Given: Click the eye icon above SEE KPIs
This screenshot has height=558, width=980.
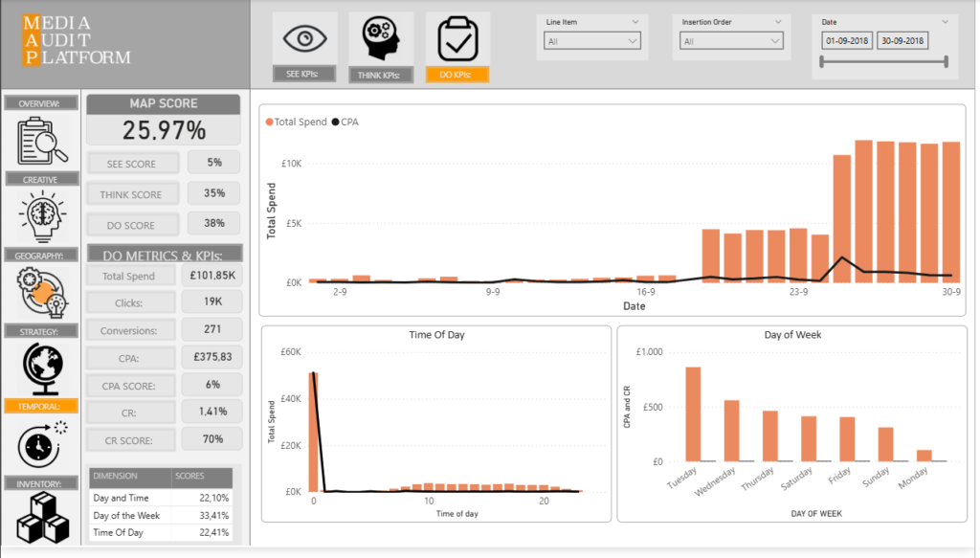Looking at the screenshot, I should coord(304,38).
